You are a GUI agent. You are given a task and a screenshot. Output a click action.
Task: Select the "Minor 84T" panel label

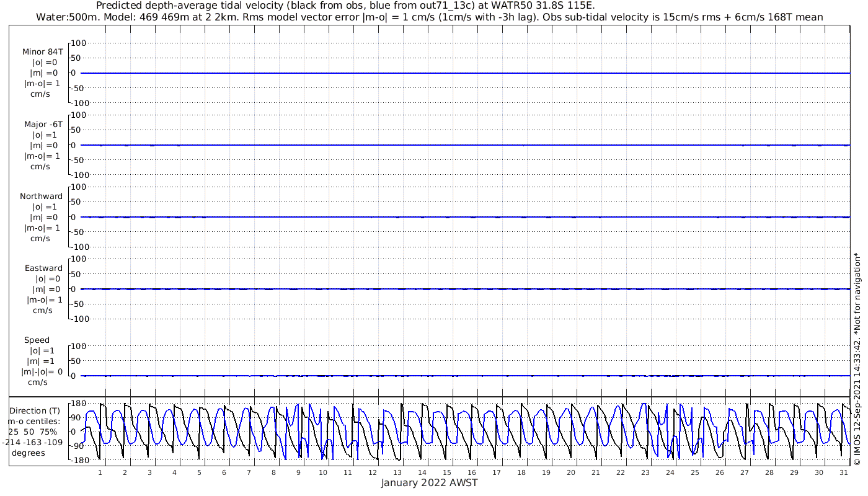click(x=42, y=52)
